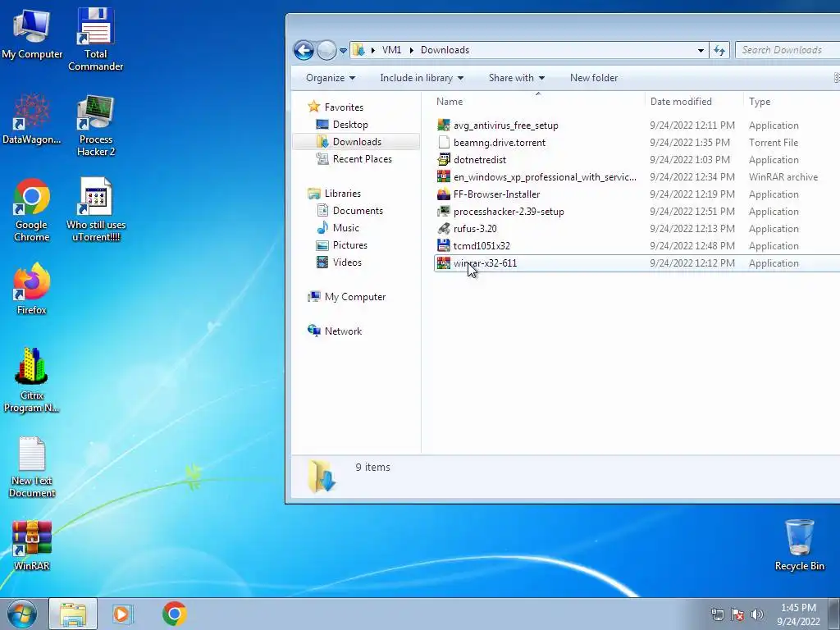
Task: Select New Text Document on desktop
Action: click(32, 467)
